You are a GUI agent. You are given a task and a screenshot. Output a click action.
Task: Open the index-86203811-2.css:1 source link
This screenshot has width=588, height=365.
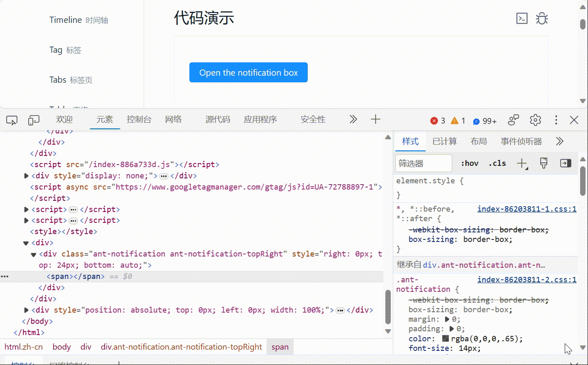pyautogui.click(x=527, y=280)
